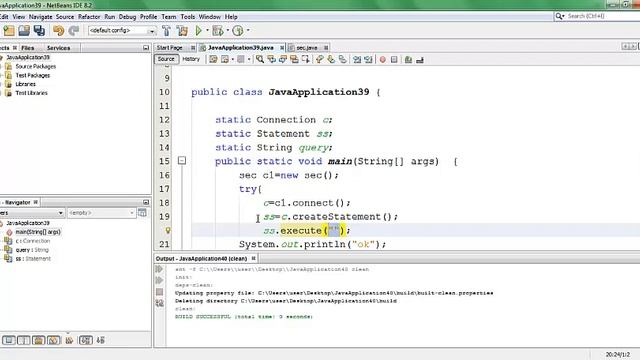Switch to the Services tab
640x360 pixels.
click(58, 48)
